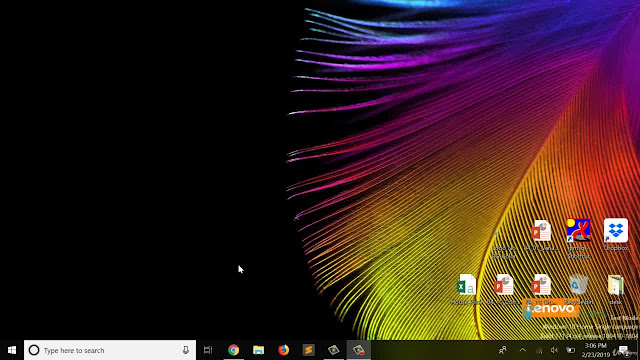Select the Recycle Bin desktop icon
This screenshot has width=640, height=360.
pos(578,289)
